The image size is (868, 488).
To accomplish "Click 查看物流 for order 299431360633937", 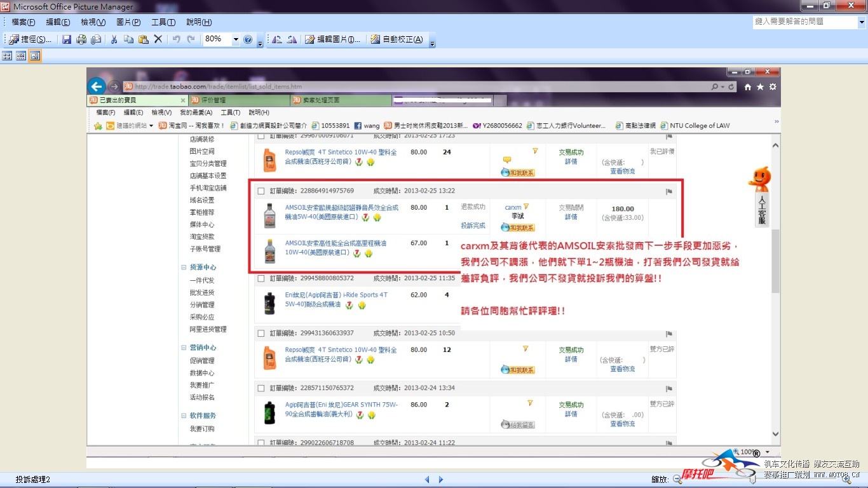I will tap(623, 369).
